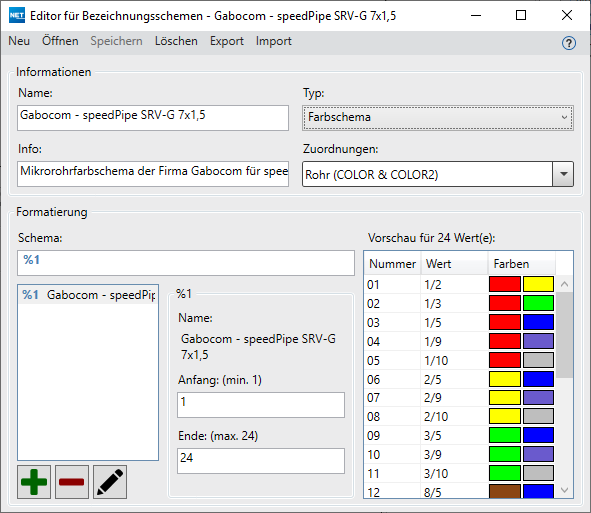591x513 pixels.
Task: Click purple swatch in row 04
Action: (x=538, y=341)
